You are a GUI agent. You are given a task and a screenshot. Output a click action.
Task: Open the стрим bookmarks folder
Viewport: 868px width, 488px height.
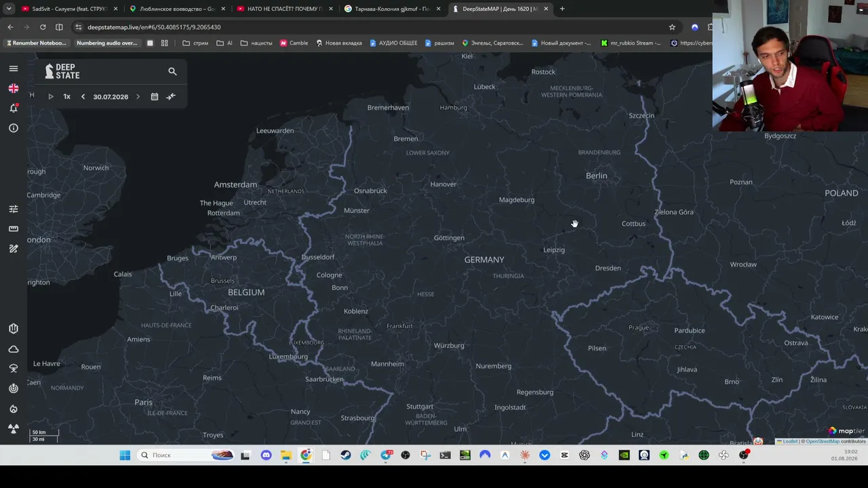coord(195,43)
